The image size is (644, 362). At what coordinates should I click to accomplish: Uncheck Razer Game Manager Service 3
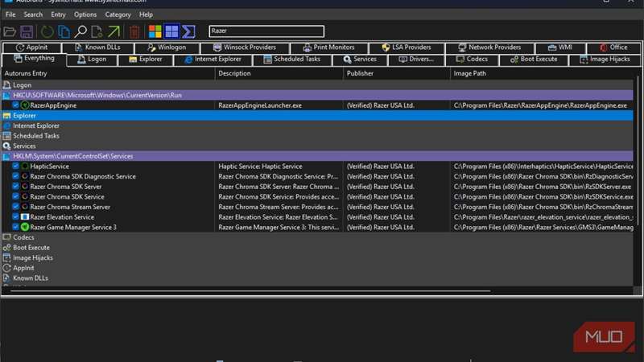pyautogui.click(x=15, y=227)
